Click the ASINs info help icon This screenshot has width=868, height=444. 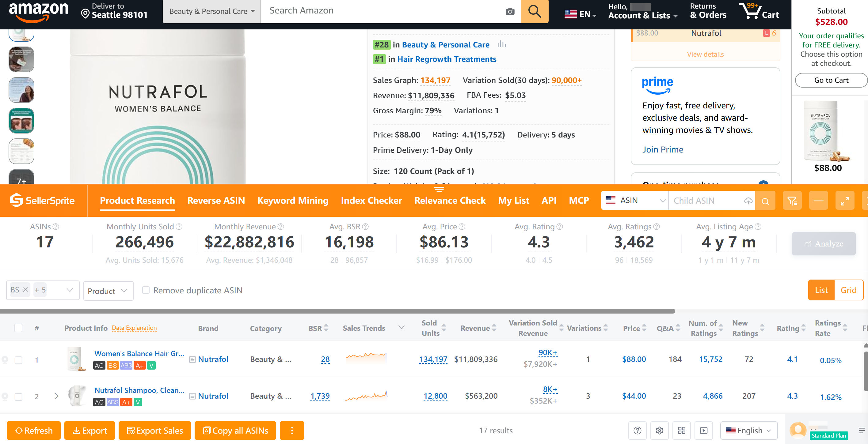[x=56, y=227]
